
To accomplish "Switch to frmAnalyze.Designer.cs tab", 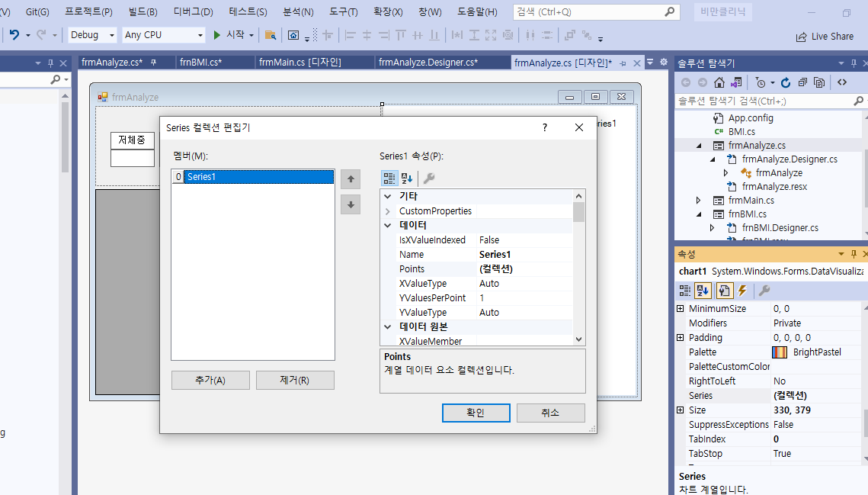I will tap(428, 62).
